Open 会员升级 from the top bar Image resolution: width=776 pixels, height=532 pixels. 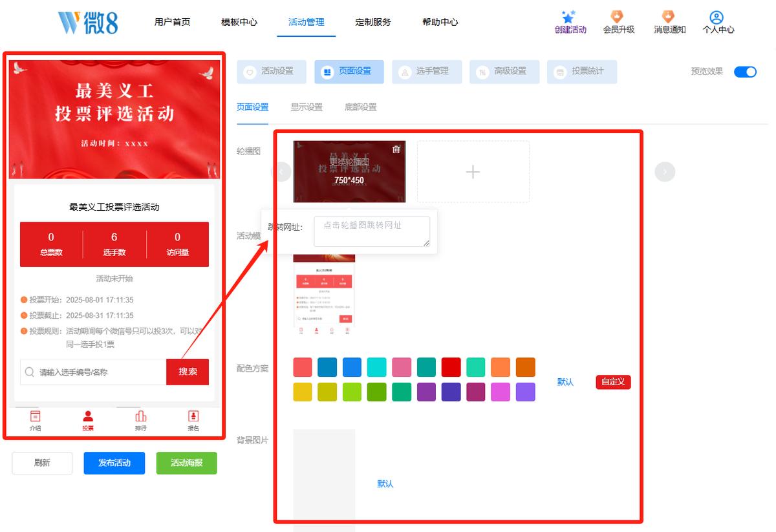tap(618, 23)
